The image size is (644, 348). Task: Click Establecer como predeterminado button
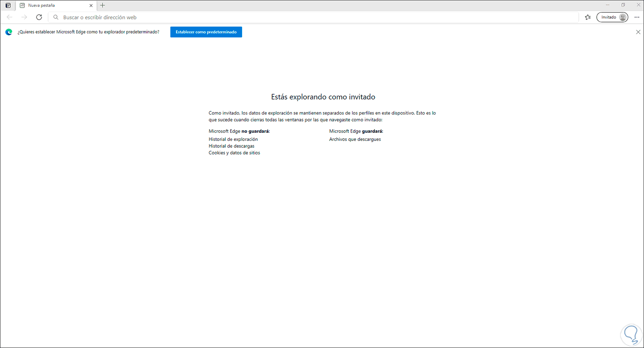pyautogui.click(x=206, y=32)
